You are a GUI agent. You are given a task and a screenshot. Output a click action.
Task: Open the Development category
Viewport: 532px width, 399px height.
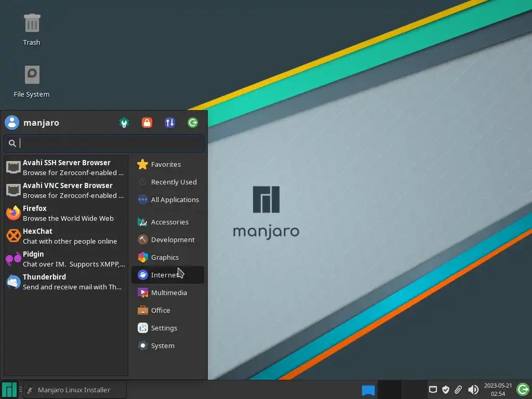(x=168, y=240)
